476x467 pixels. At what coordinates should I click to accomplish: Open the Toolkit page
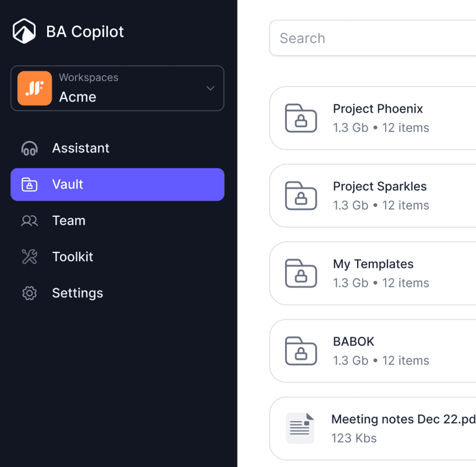coord(72,257)
